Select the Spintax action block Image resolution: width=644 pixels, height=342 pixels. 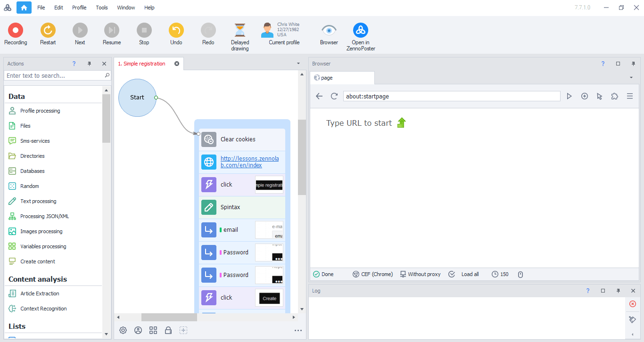[x=242, y=207]
